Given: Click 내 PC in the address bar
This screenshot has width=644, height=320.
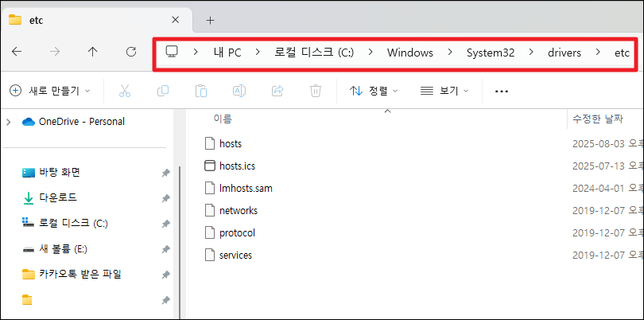Looking at the screenshot, I should tap(227, 53).
